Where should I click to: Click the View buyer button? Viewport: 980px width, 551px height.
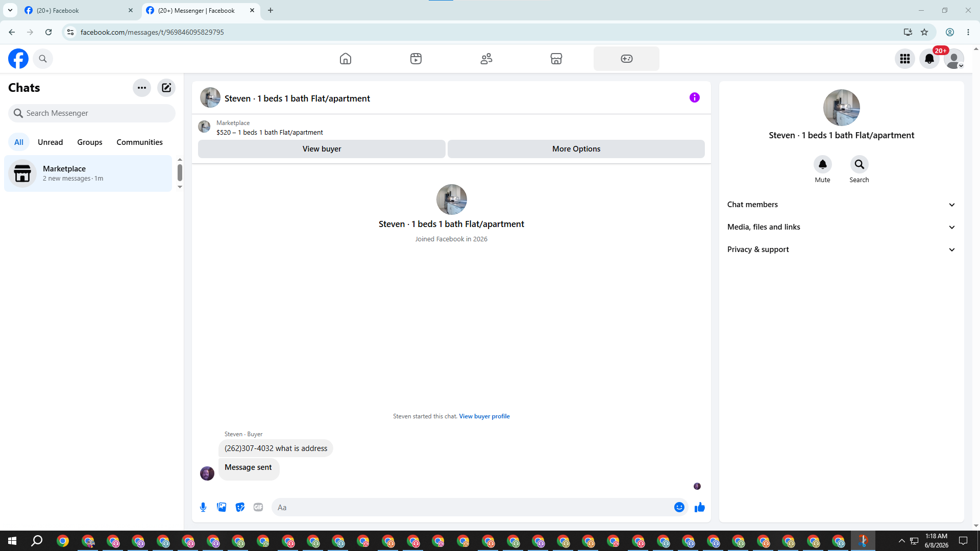tap(322, 149)
